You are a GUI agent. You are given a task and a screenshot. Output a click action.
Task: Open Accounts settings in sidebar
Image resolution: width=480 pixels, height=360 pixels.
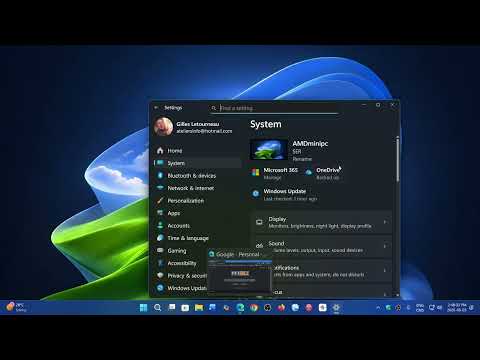tap(197, 226)
